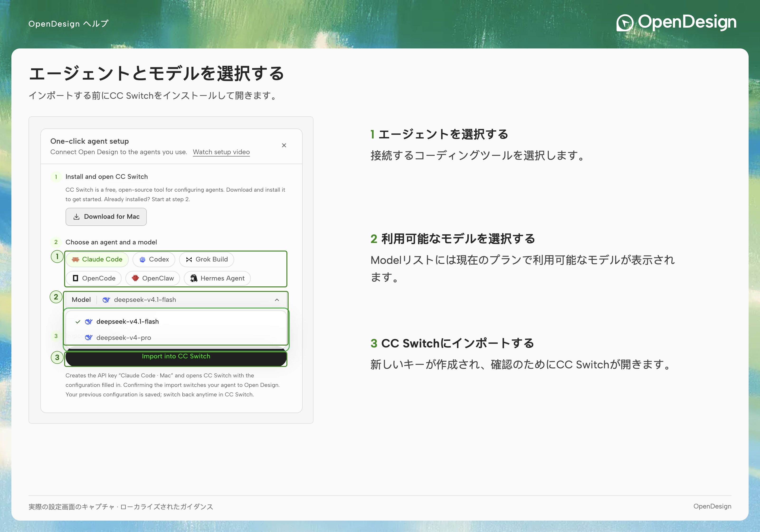Click the One-click agent setup title
This screenshot has width=760, height=532.
(x=89, y=141)
